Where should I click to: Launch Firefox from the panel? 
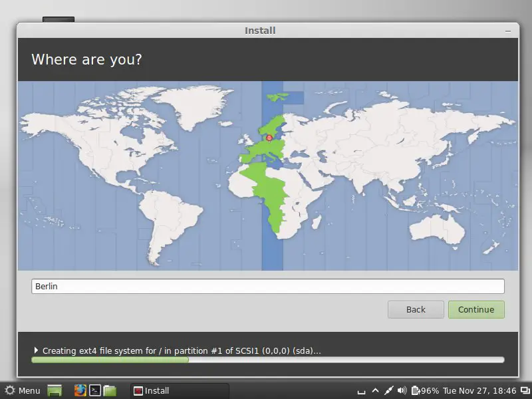tap(80, 390)
